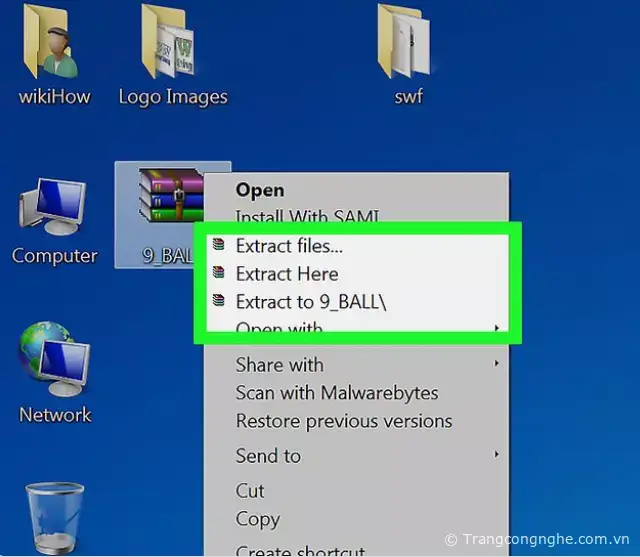Expand the Share with submenu arrow
640x557 pixels.
(x=497, y=364)
